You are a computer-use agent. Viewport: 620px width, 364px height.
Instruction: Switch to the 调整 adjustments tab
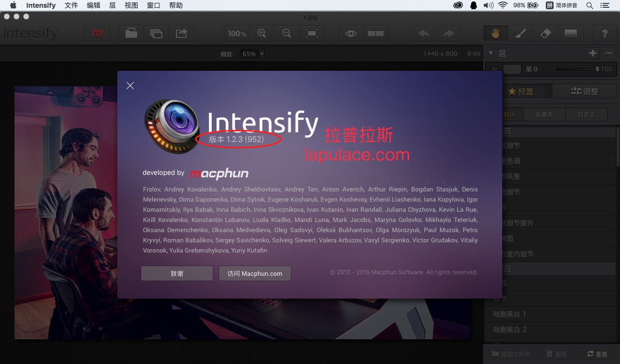584,91
